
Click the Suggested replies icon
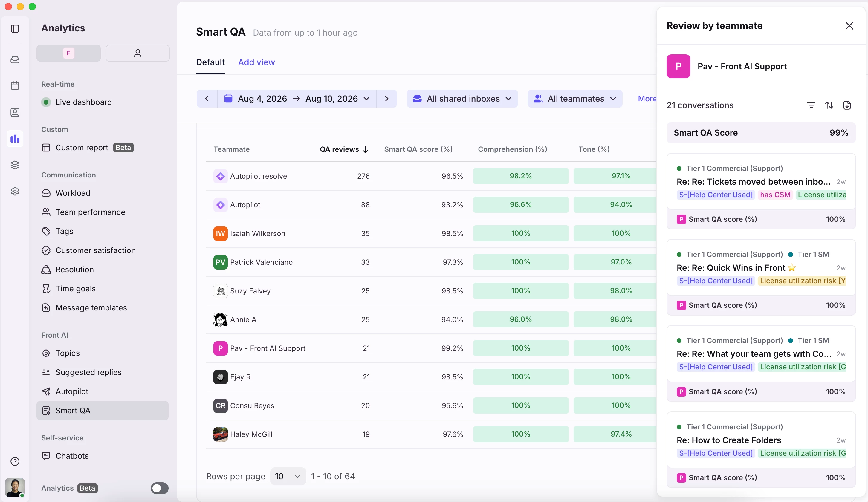pos(46,372)
